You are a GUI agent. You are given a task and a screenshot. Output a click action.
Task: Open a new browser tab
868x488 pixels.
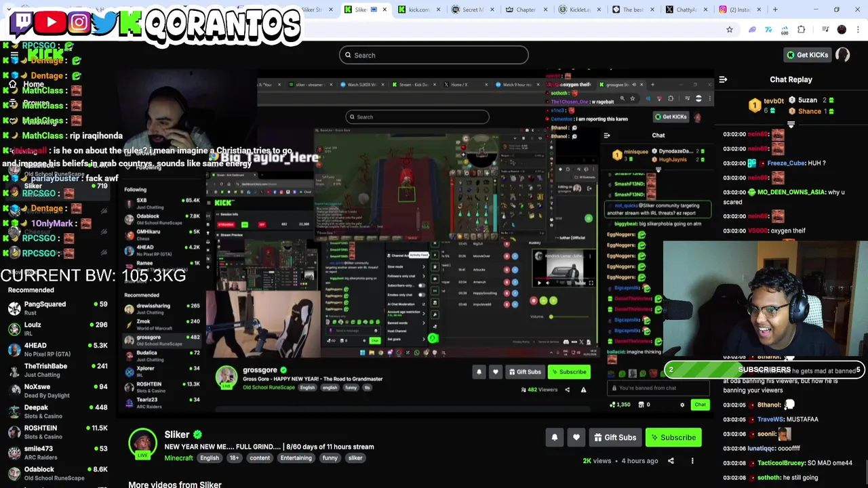click(x=775, y=9)
